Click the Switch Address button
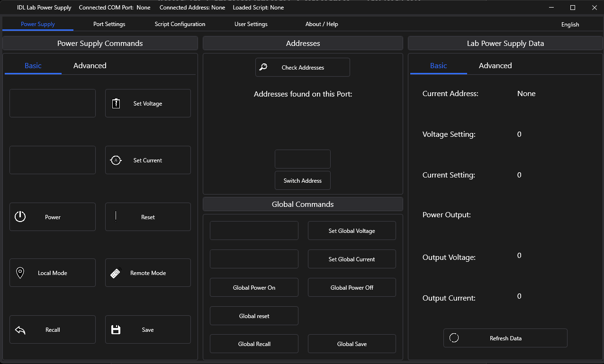 pos(303,181)
